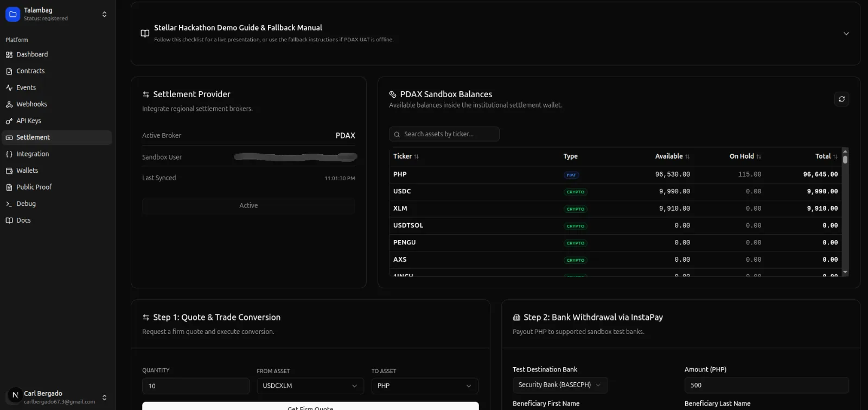Click the Events activity icon

pyautogui.click(x=9, y=88)
